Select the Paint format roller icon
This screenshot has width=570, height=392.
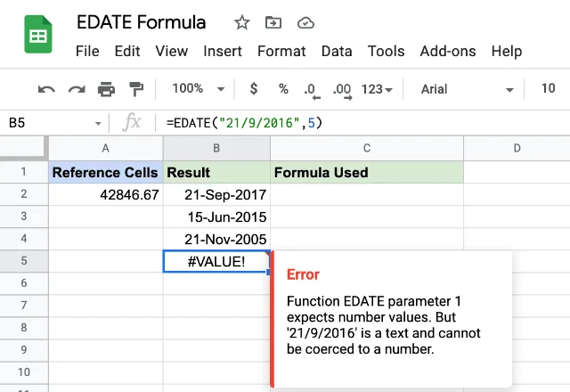coord(136,89)
